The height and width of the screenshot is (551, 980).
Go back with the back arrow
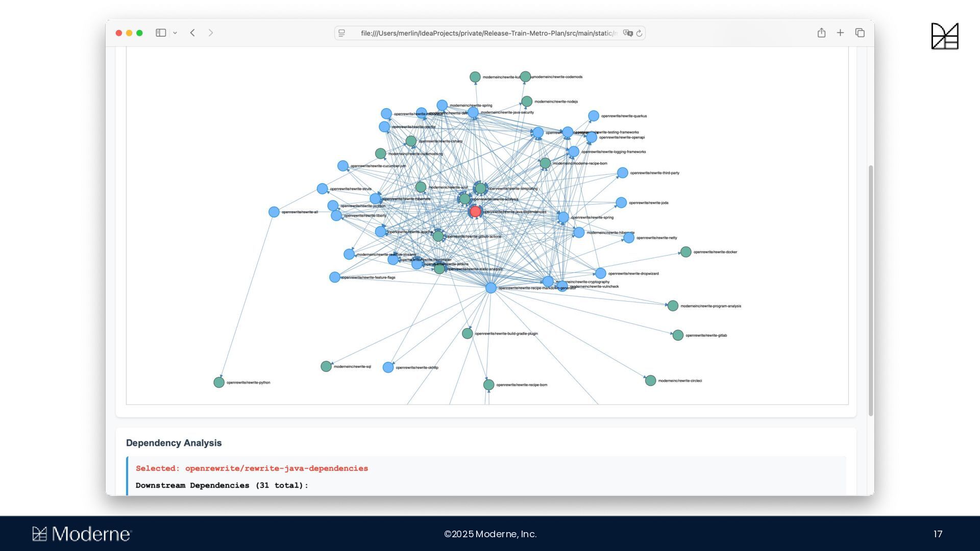[192, 33]
